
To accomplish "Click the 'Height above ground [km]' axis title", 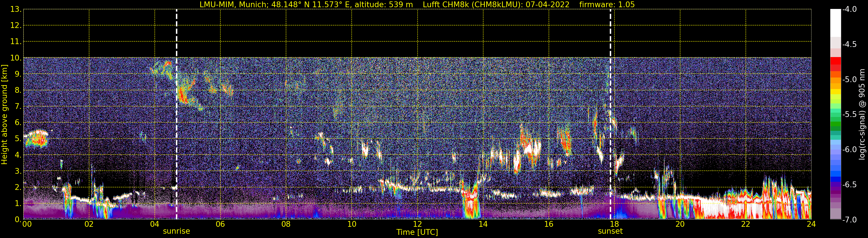I will click(x=4, y=115).
